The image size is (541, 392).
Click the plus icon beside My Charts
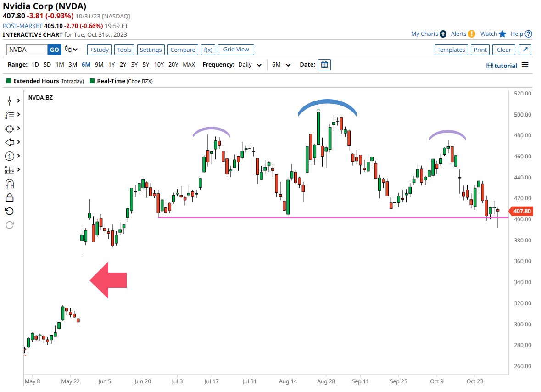(x=443, y=34)
